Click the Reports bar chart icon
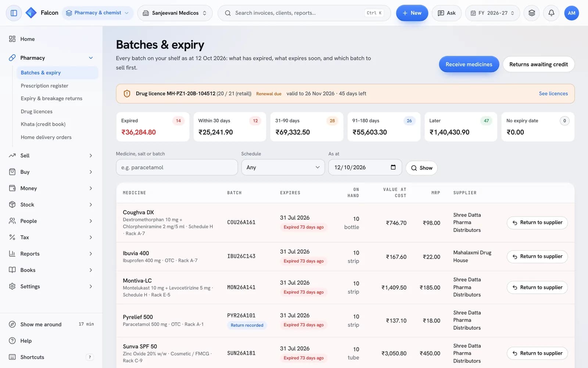Screen dimensions: 588x368 pyautogui.click(x=12, y=254)
